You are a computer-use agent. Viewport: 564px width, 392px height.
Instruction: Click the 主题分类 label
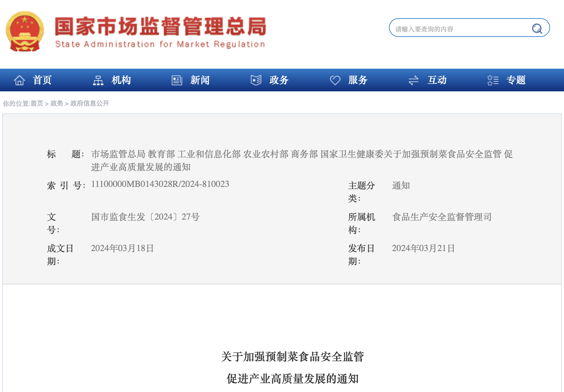click(361, 192)
